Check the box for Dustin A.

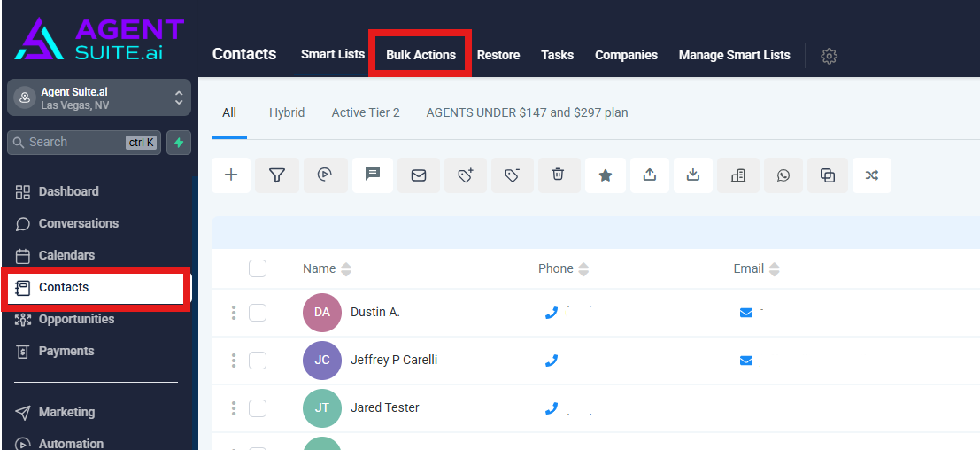tap(258, 313)
